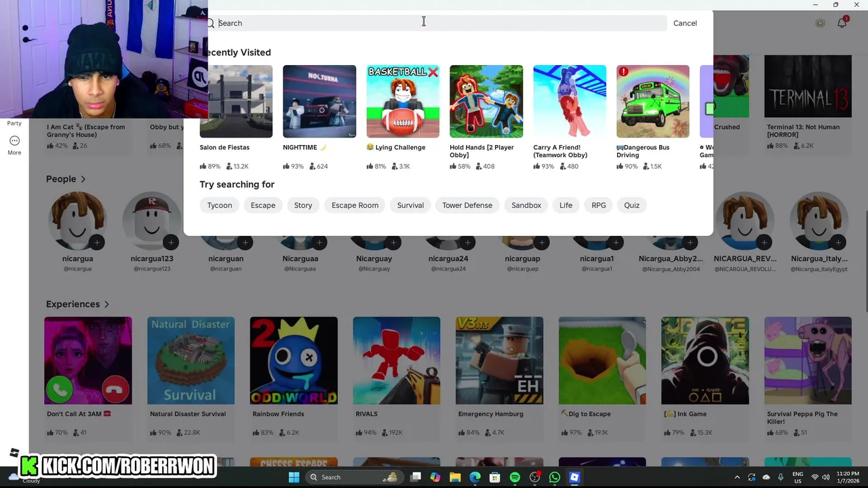The width and height of the screenshot is (868, 488).
Task: Open Dig to Escape experience
Action: pyautogui.click(x=602, y=361)
